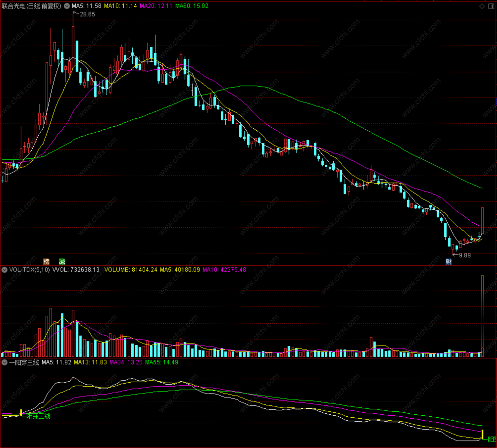497x448 pixels.
Task: Expand the VOL-TDX indicator dropdown arrow
Action: point(5,270)
